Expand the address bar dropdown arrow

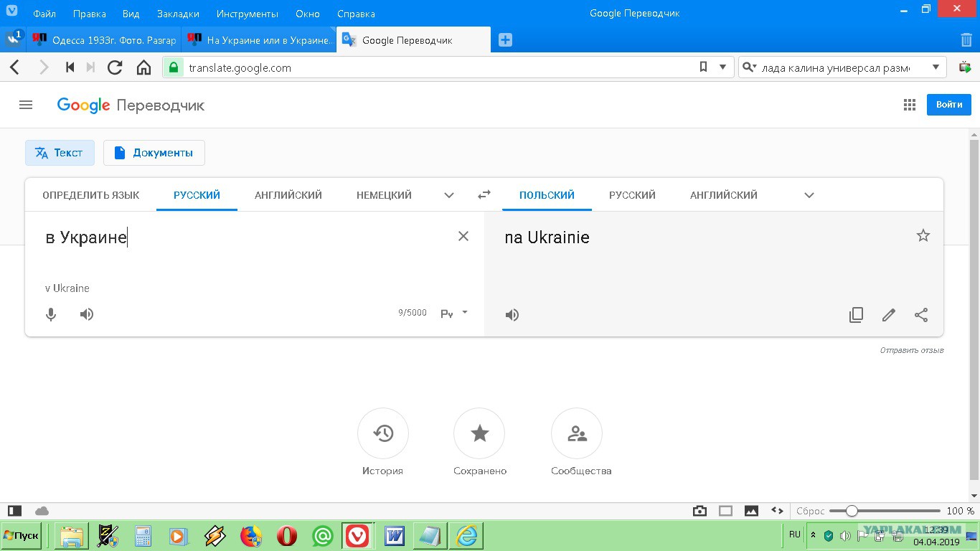[722, 67]
